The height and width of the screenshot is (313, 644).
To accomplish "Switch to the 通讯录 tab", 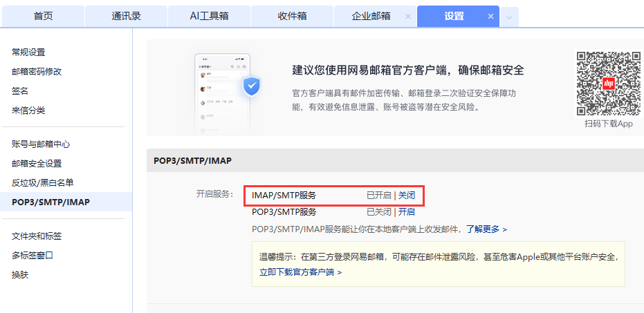I will coord(126,17).
